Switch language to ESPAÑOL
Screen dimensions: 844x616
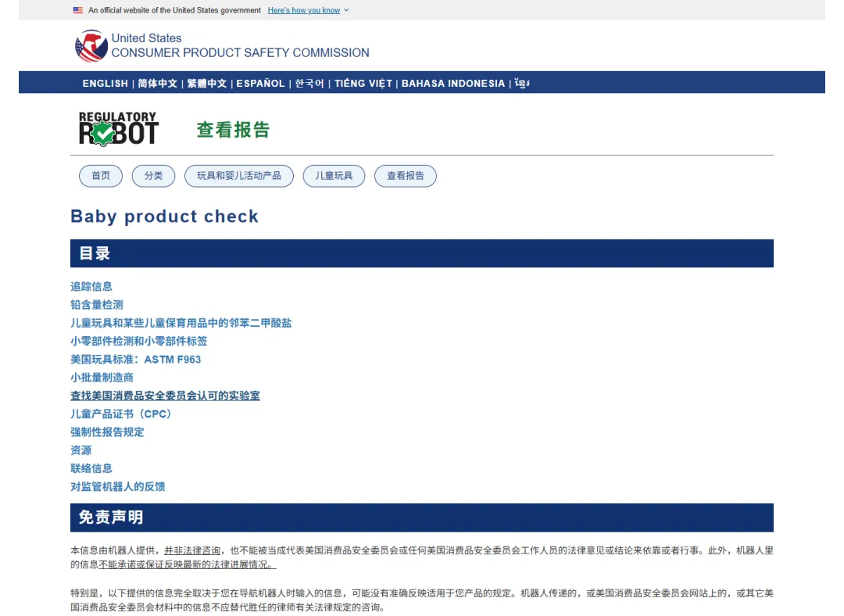260,84
